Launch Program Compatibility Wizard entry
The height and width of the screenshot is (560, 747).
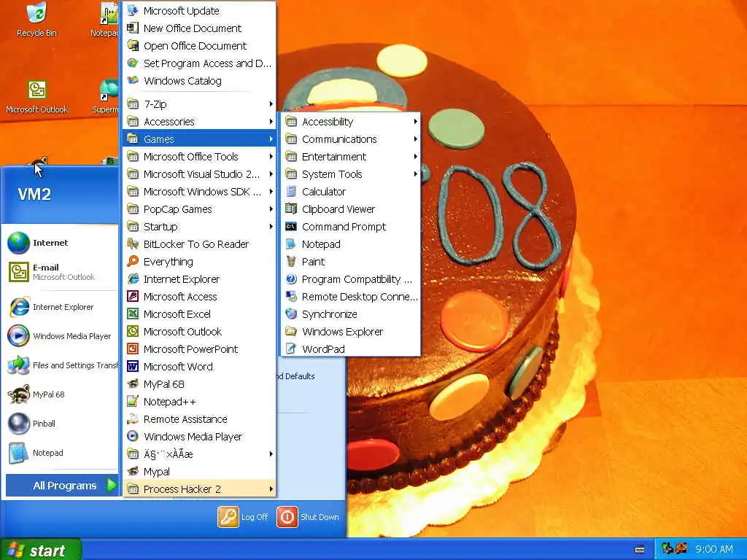click(351, 279)
